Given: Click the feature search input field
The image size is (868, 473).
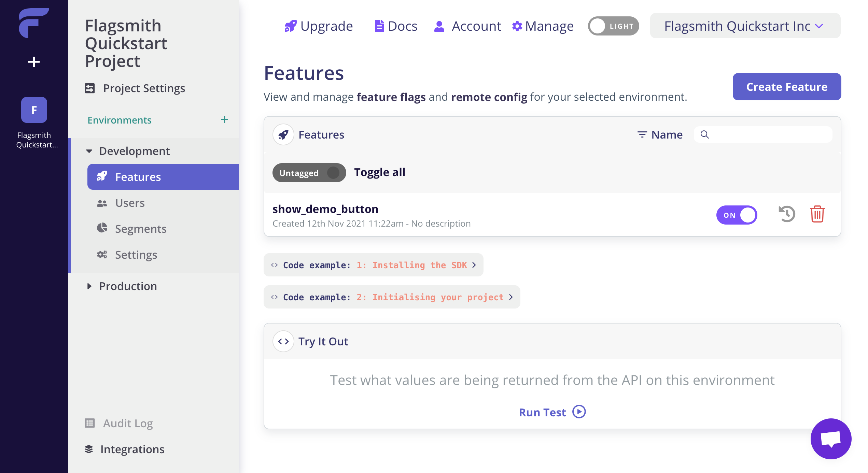Looking at the screenshot, I should 763,134.
